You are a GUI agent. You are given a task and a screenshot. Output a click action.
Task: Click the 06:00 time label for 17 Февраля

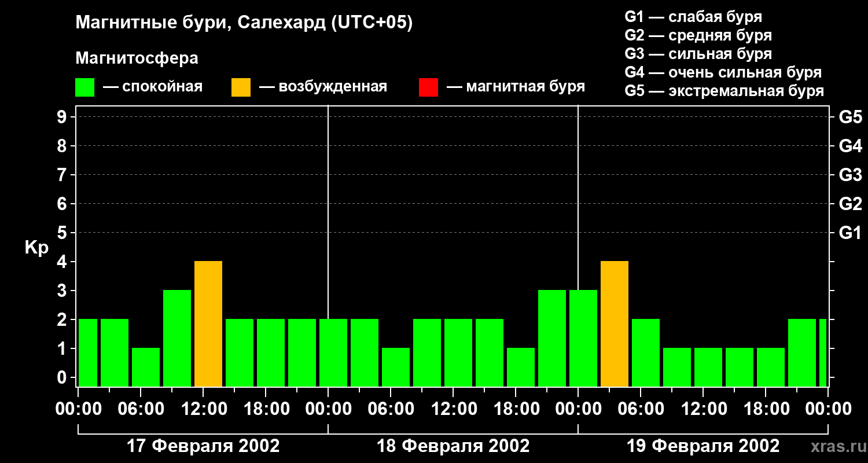141,409
